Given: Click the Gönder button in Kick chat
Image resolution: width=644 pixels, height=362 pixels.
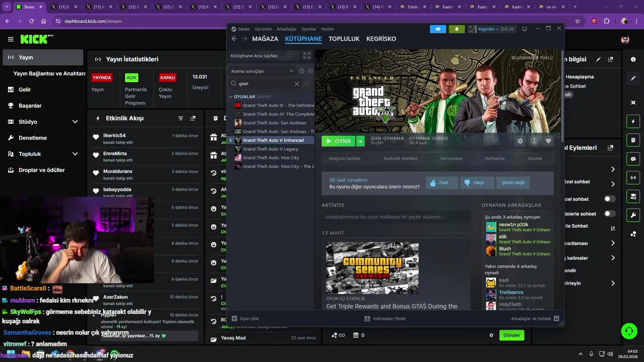Looking at the screenshot, I should pos(512,335).
